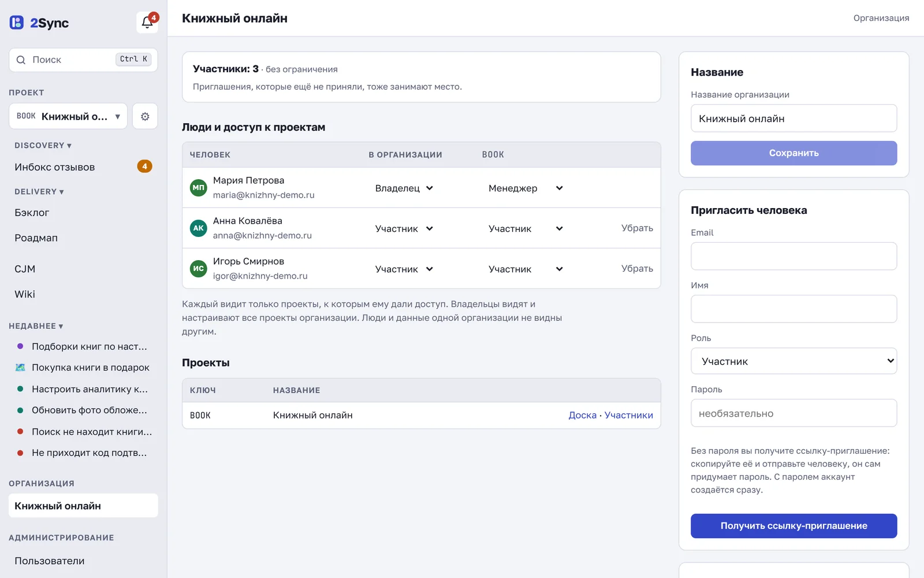Open the Роль dropdown in invite form
The image size is (924, 578).
coord(793,361)
